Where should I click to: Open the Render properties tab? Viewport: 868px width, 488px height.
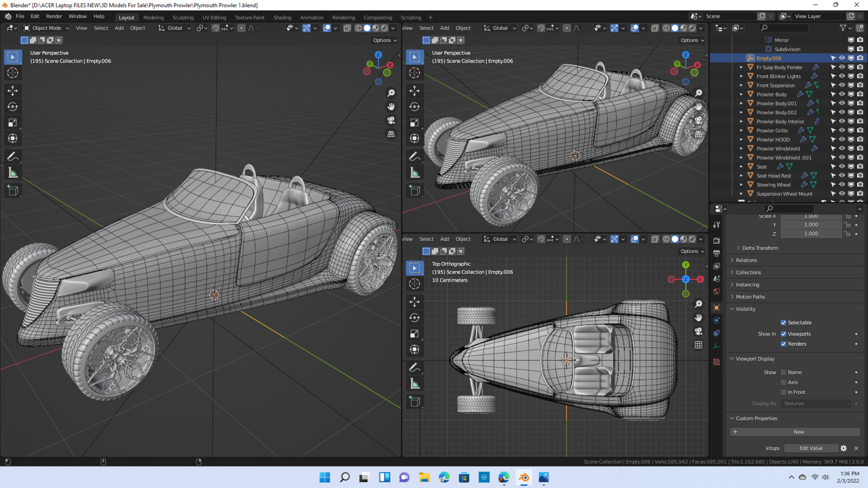tap(717, 240)
